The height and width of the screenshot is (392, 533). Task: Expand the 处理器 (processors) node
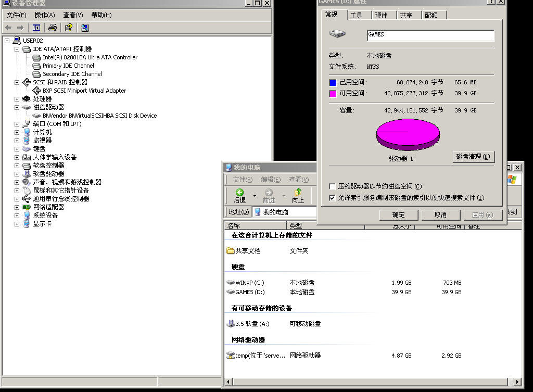click(x=17, y=99)
